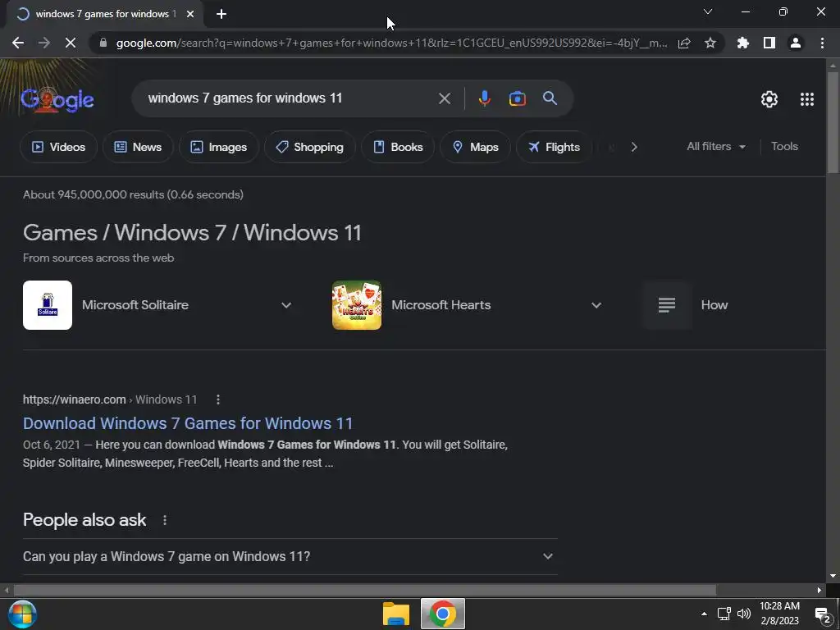The height and width of the screenshot is (630, 840).
Task: Click the vertical scrollbar thumb
Action: 833,122
